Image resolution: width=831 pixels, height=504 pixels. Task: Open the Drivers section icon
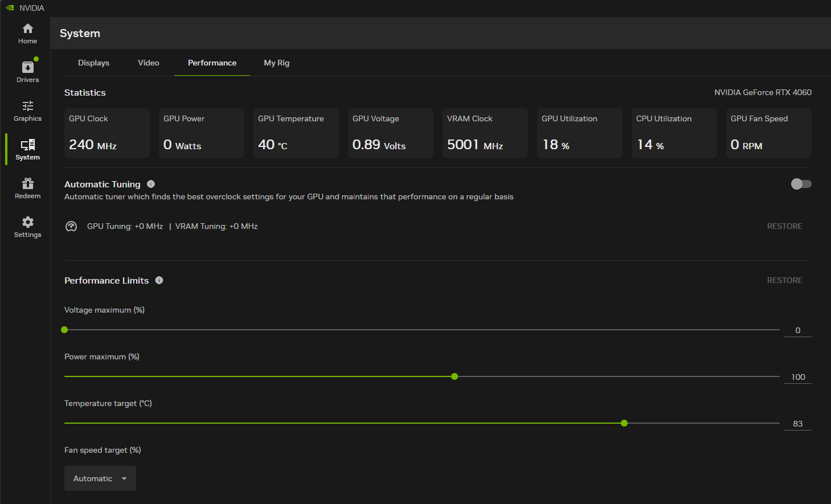[x=27, y=67]
